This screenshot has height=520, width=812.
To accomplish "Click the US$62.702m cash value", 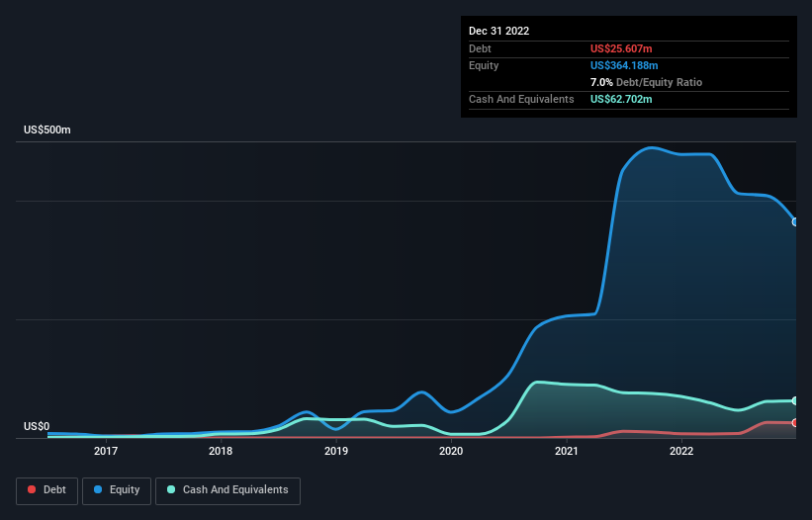I will [x=621, y=99].
